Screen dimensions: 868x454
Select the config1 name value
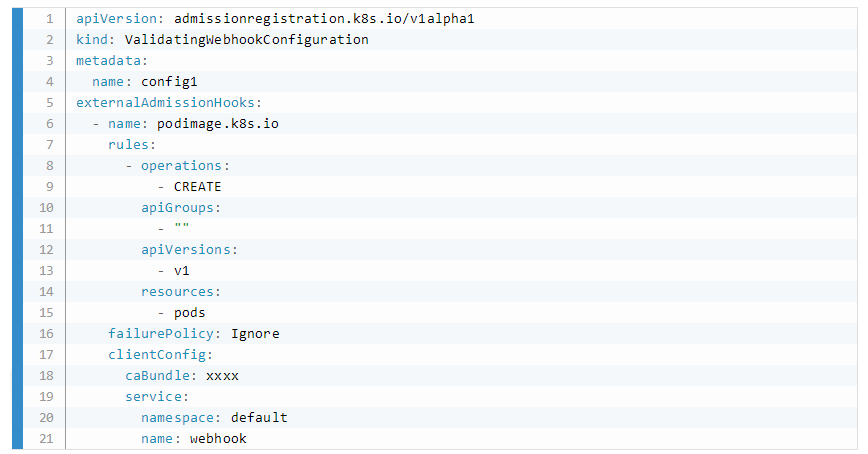click(x=169, y=82)
